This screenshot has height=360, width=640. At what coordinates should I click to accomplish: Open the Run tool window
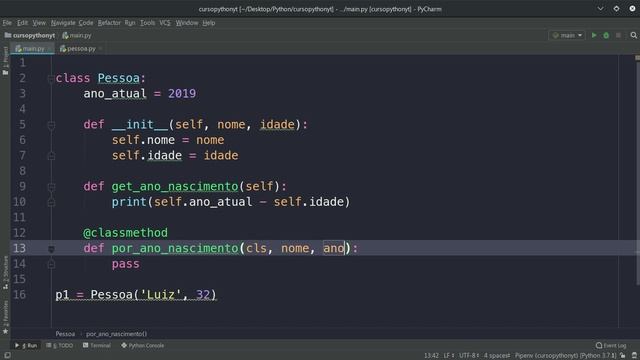[x=26, y=345]
